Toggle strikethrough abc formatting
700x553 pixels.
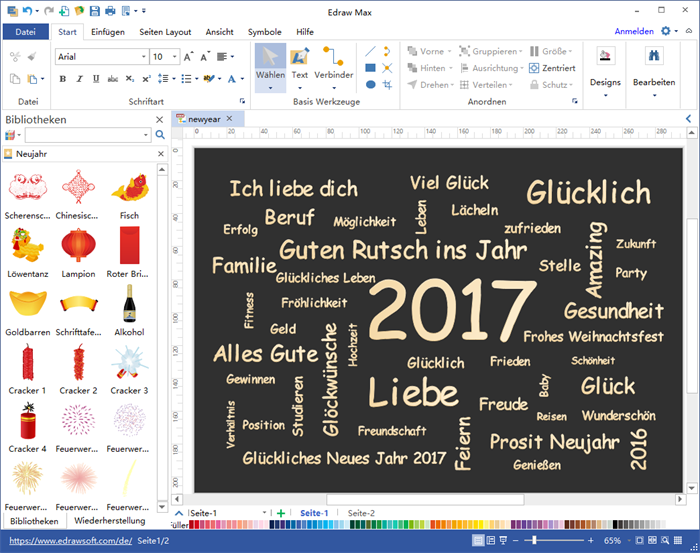pyautogui.click(x=112, y=79)
